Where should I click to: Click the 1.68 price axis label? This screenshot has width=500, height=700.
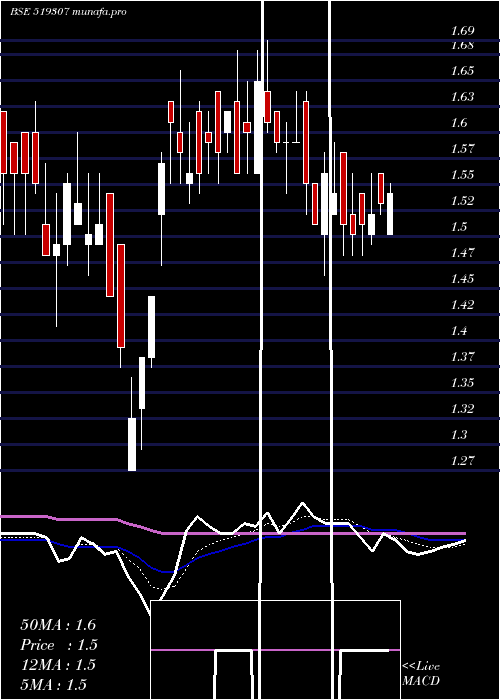462,45
